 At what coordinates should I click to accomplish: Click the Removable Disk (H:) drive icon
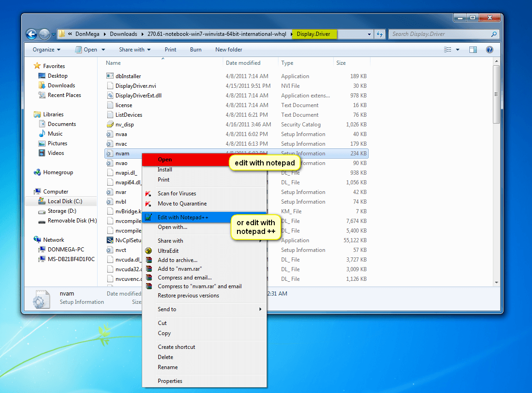42,221
